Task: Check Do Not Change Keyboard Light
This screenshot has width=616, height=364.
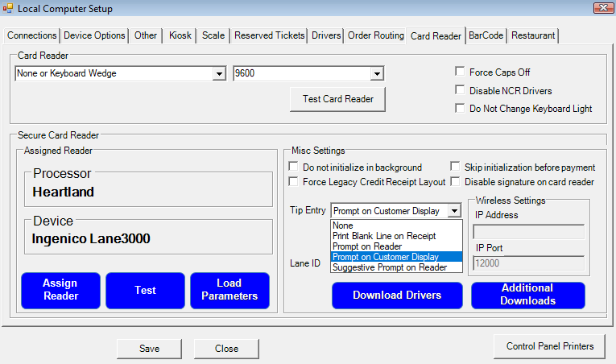Action: (x=460, y=108)
